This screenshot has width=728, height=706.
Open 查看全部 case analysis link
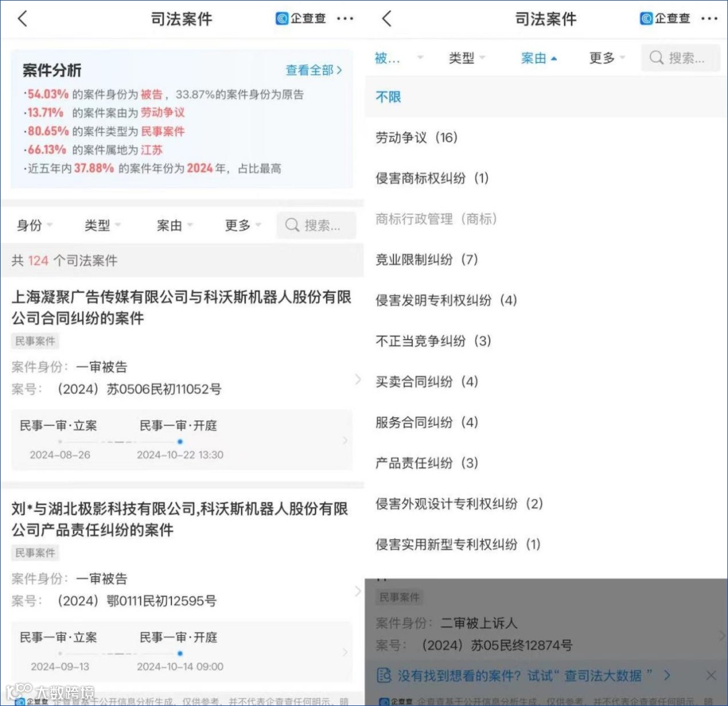[x=314, y=70]
